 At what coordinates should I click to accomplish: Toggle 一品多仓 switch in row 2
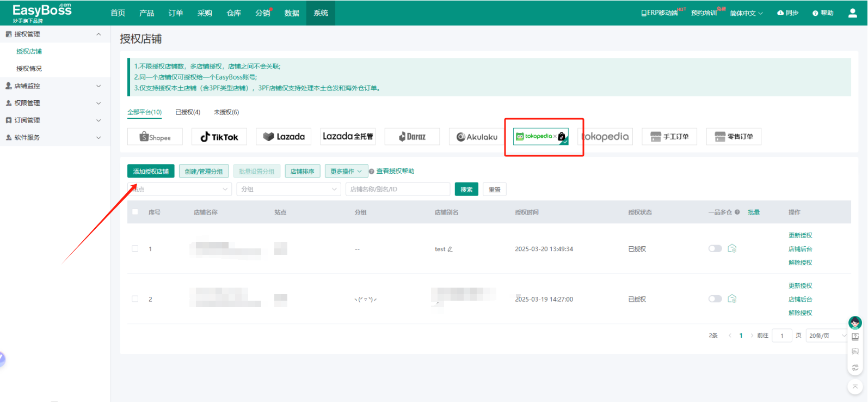[715, 299]
